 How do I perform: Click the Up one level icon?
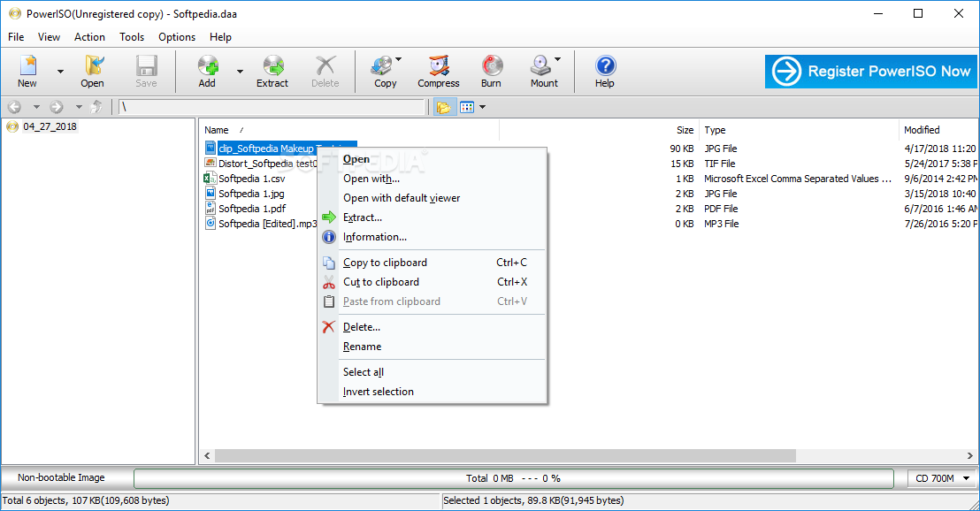tap(96, 107)
